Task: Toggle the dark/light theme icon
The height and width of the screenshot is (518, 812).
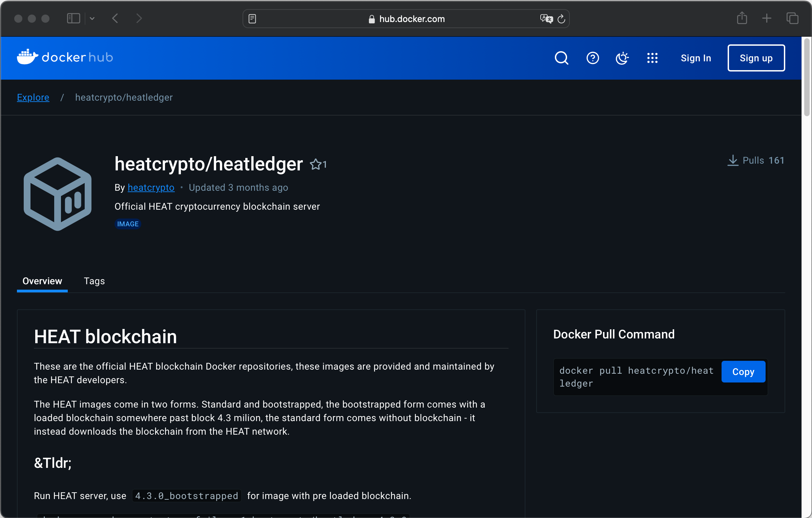Action: pyautogui.click(x=622, y=58)
